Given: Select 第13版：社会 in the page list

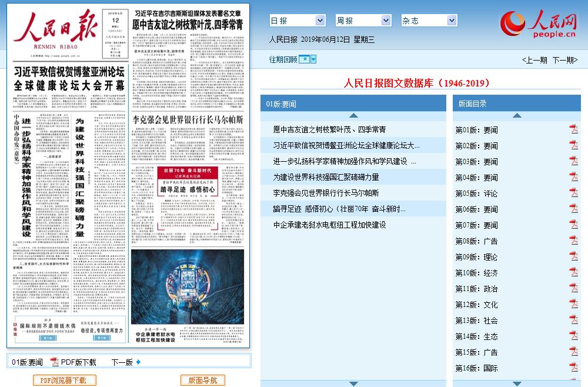Looking at the screenshot, I should [x=476, y=321].
